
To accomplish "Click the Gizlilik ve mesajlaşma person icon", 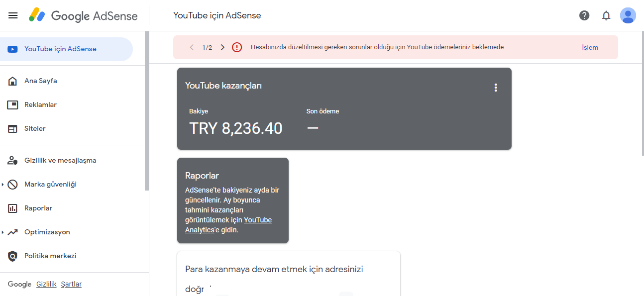I will tap(13, 161).
